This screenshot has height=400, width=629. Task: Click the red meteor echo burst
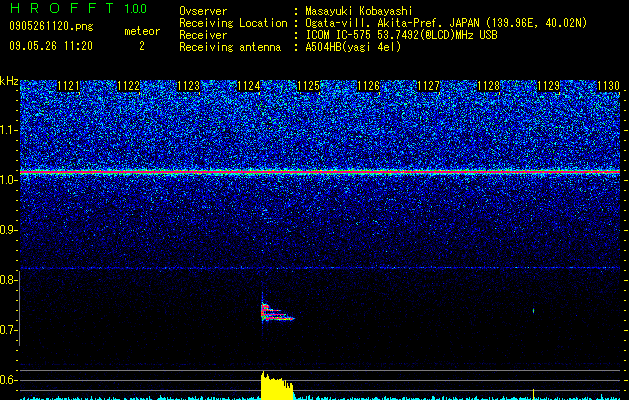point(277,312)
